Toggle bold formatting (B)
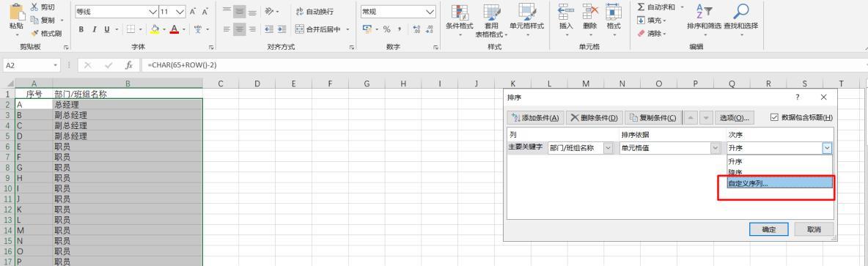The height and width of the screenshot is (266, 868). [x=81, y=29]
